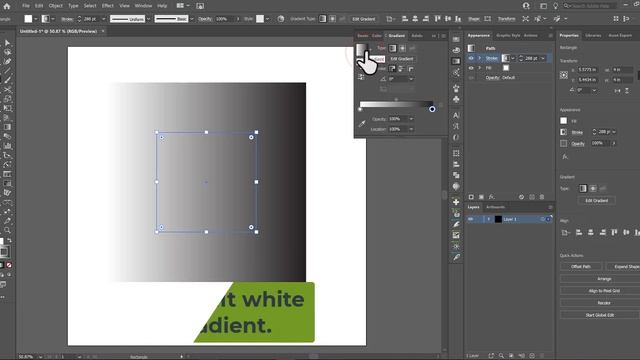The width and height of the screenshot is (640, 360).
Task: Click the Align panel icon in the dock
Action: pyautogui.click(x=456, y=164)
